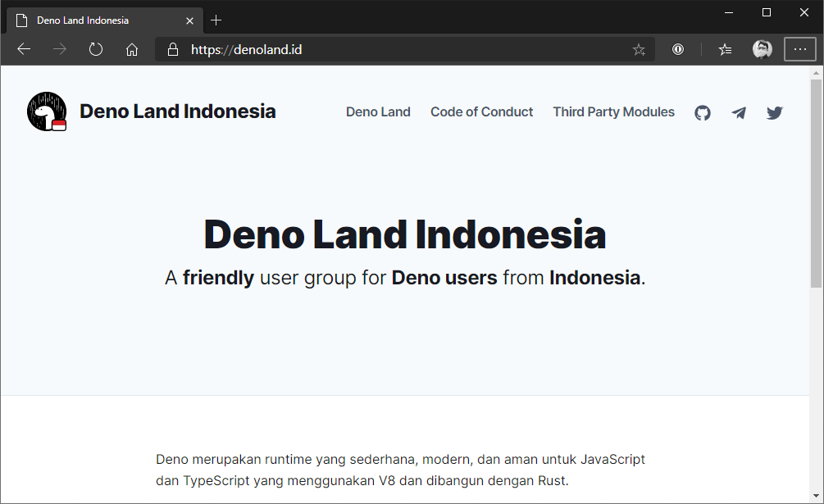Open the GitHub icon link
This screenshot has width=824, height=504.
coord(703,112)
